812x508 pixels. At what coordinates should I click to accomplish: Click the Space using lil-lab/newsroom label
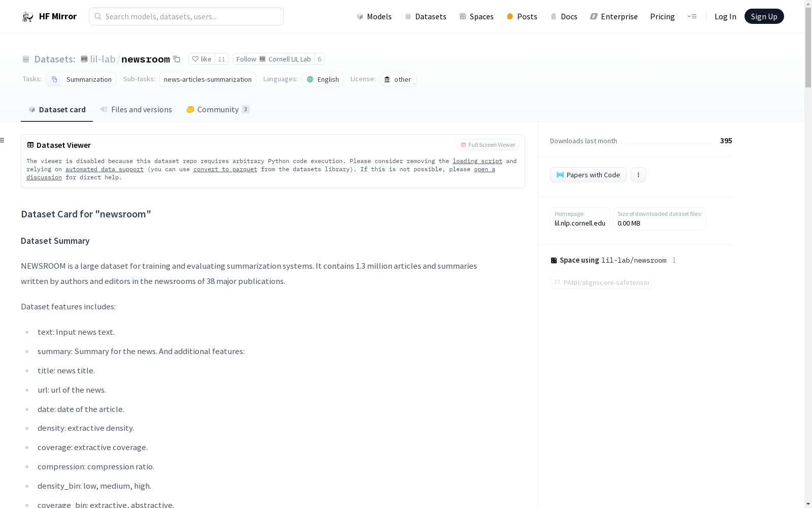click(608, 260)
